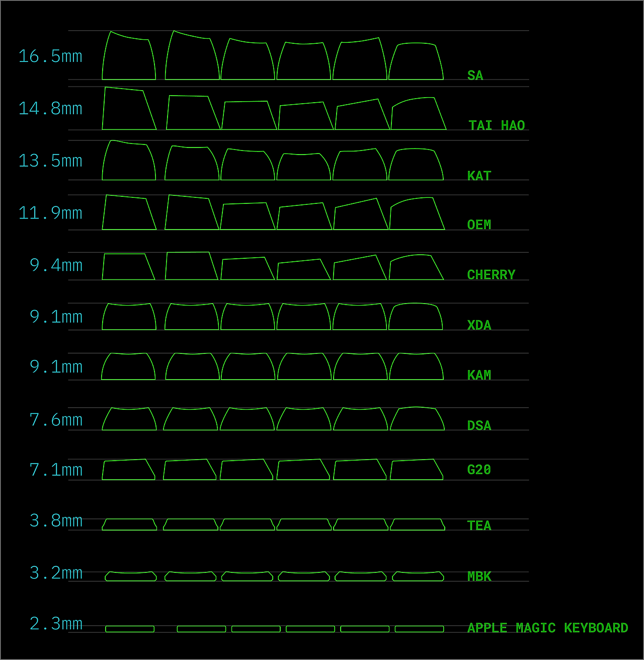Click the 13.5mm height value
This screenshot has width=644, height=660.
point(50,161)
